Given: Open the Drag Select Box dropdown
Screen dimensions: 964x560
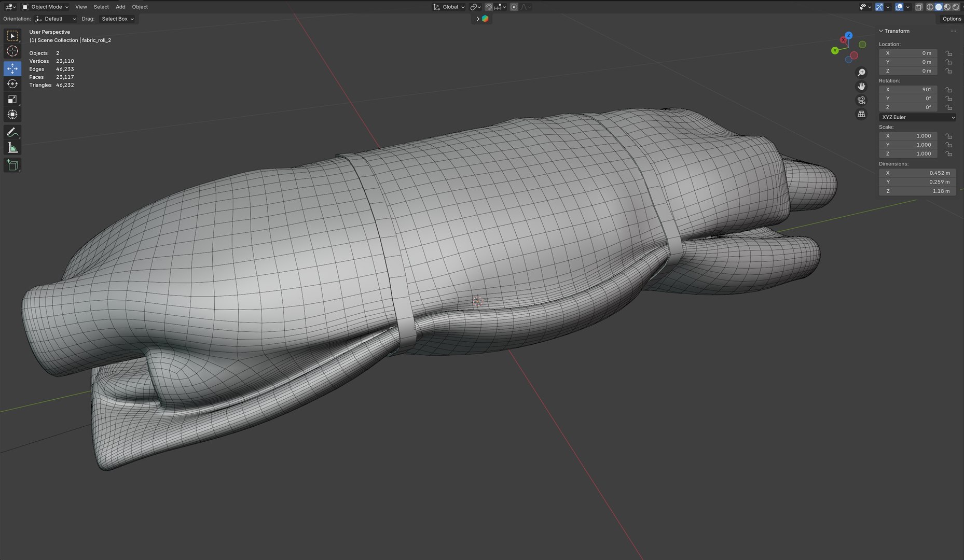Looking at the screenshot, I should pos(117,19).
